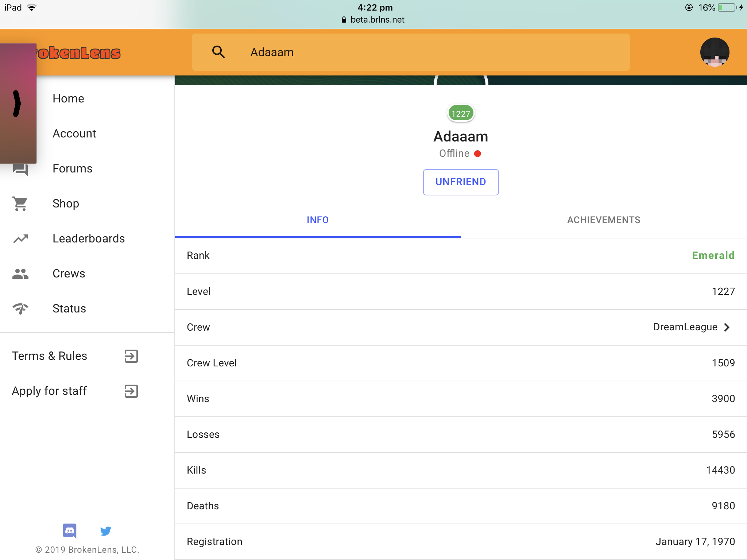Open Account in sidebar
The width and height of the screenshot is (747, 560).
[74, 133]
